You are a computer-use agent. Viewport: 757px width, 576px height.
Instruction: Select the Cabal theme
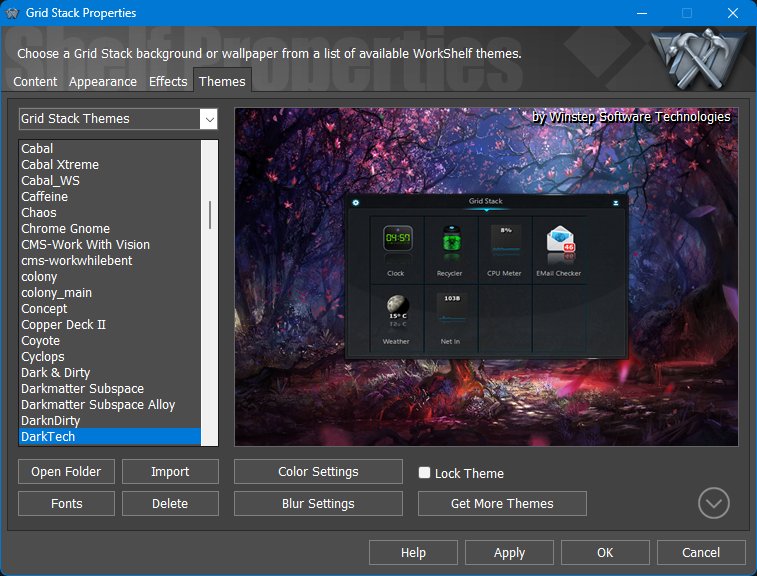[110, 149]
